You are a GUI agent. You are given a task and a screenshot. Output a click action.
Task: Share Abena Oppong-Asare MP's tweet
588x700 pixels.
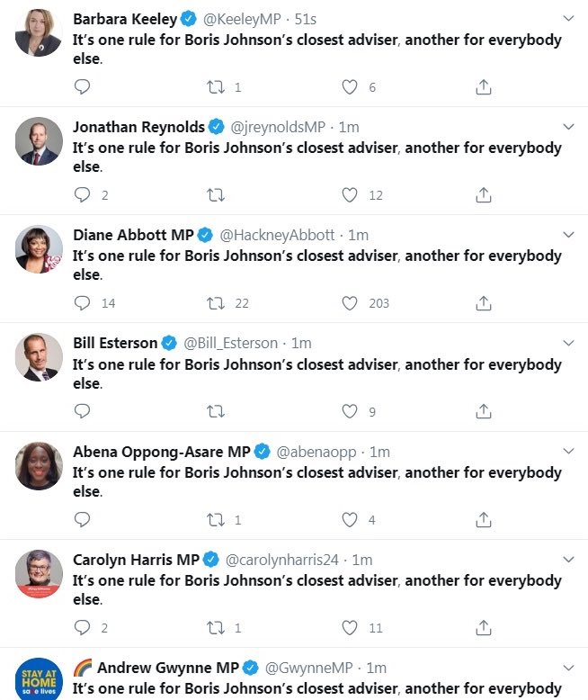tap(483, 519)
